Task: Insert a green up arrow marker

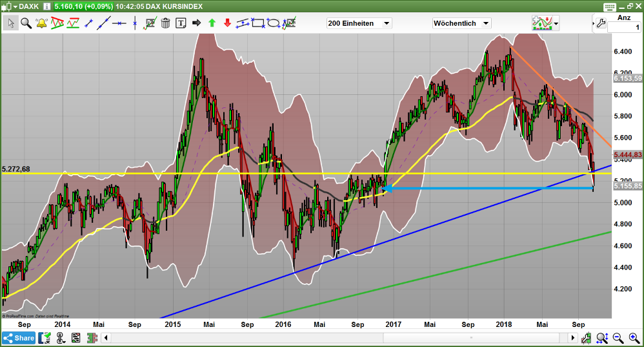Action: click(x=212, y=23)
